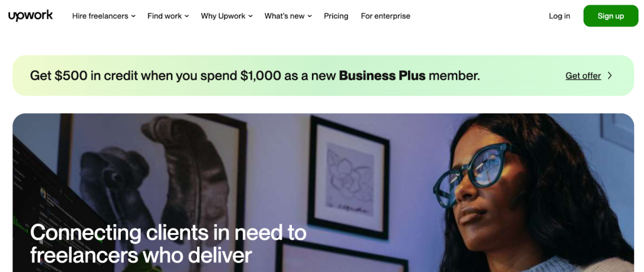Select the What's new menu label
644x272 pixels.
[x=285, y=16]
